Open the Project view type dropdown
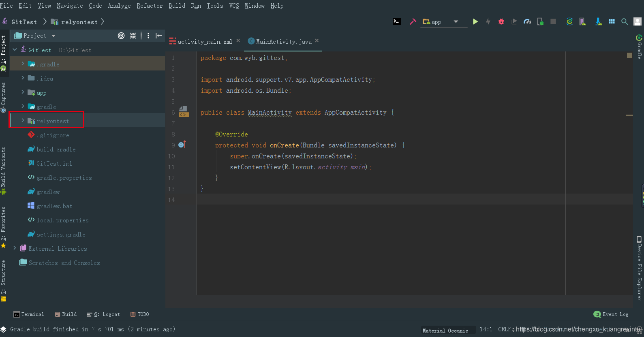Image resolution: width=644 pixels, height=337 pixels. [x=35, y=36]
